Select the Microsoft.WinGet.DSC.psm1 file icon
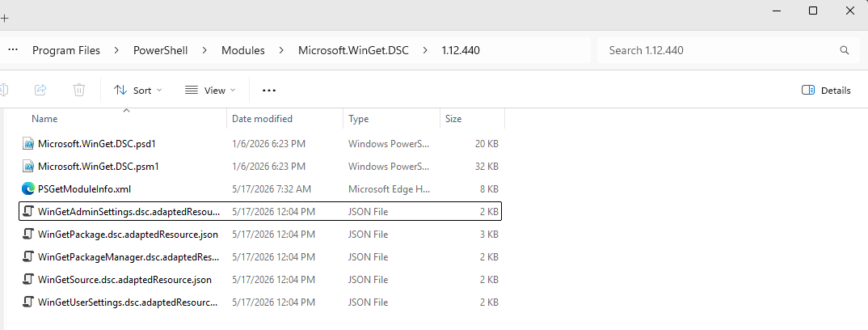Image resolution: width=868 pixels, height=330 pixels. click(28, 166)
